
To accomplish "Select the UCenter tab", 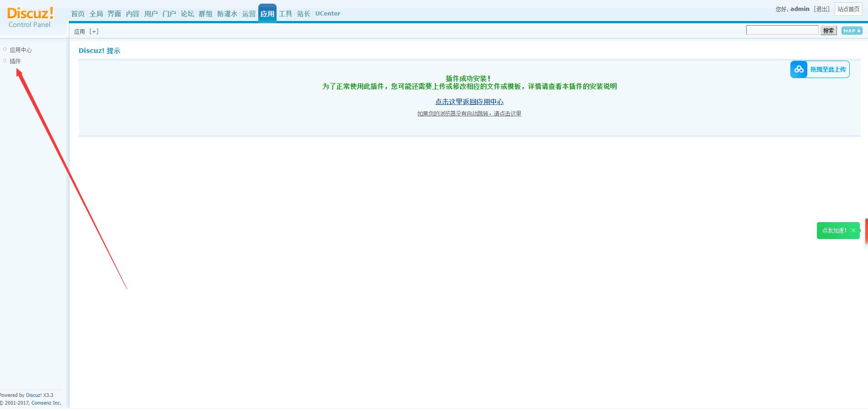I will 328,14.
